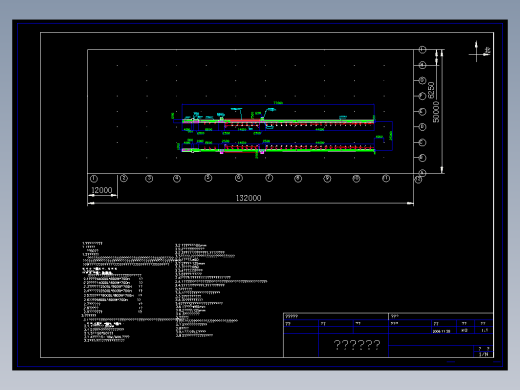Pick grid axis bubble 11 at bottom
This screenshot has width=520, height=390.
[386, 179]
